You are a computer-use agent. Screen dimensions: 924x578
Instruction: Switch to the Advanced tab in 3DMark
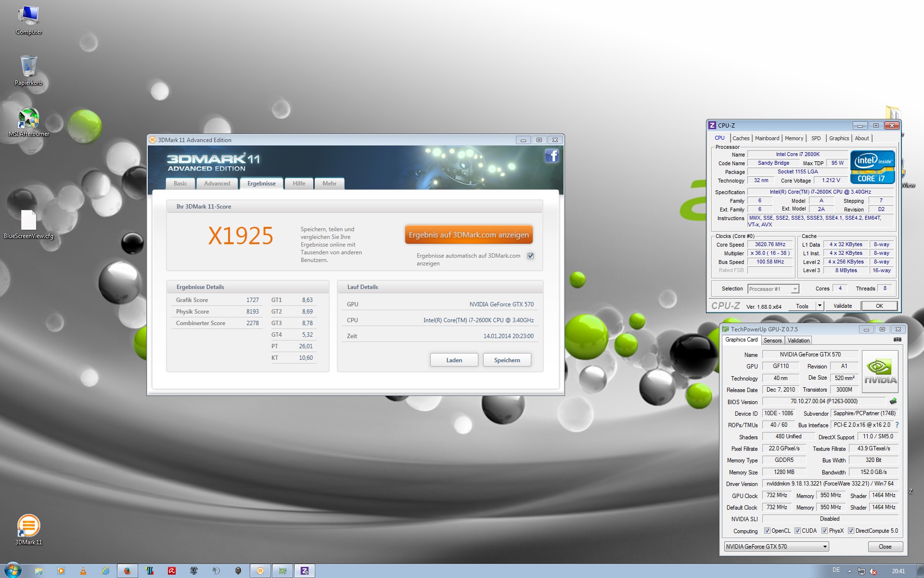tap(217, 184)
